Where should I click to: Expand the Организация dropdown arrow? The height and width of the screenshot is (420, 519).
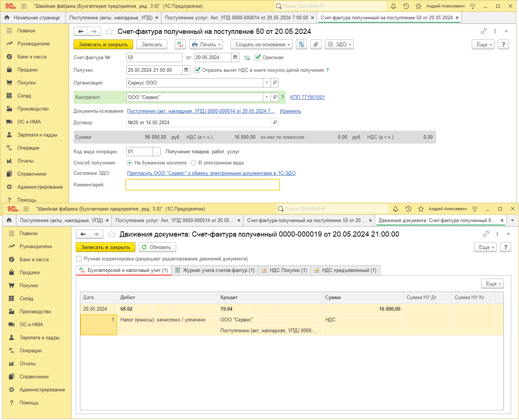click(267, 83)
